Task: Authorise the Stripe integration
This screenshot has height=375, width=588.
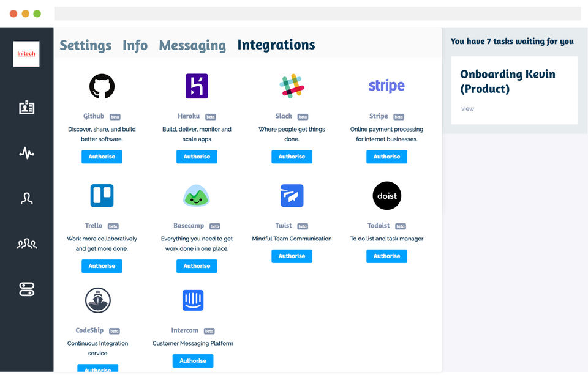Action: click(386, 157)
